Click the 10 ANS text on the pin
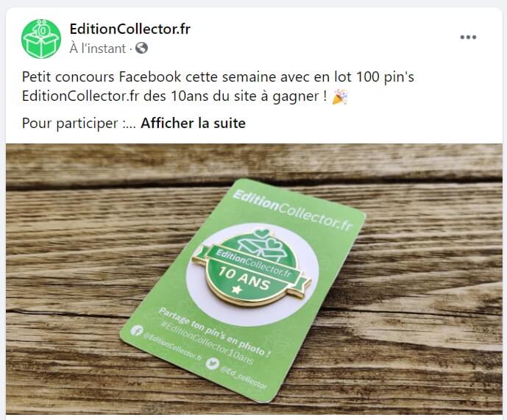The height and width of the screenshot is (420, 507). click(244, 278)
